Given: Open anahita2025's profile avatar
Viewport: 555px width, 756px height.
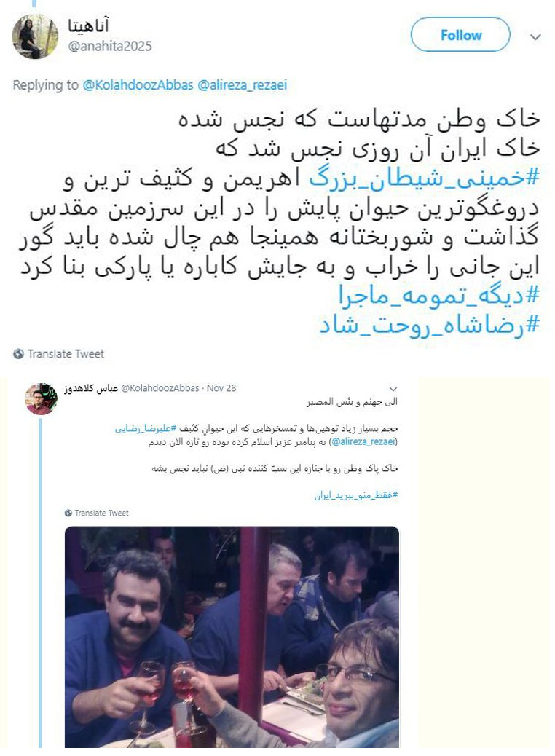Looking at the screenshot, I should pyautogui.click(x=34, y=36).
